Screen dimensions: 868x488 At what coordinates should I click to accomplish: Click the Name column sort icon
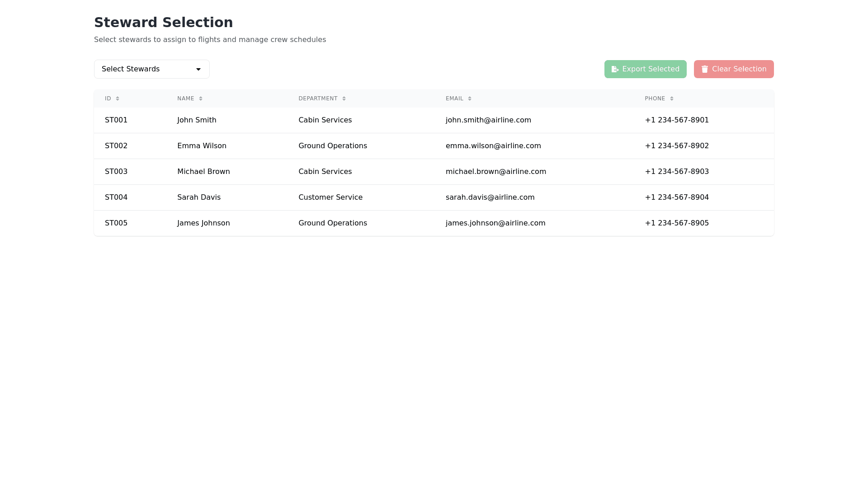tap(201, 99)
